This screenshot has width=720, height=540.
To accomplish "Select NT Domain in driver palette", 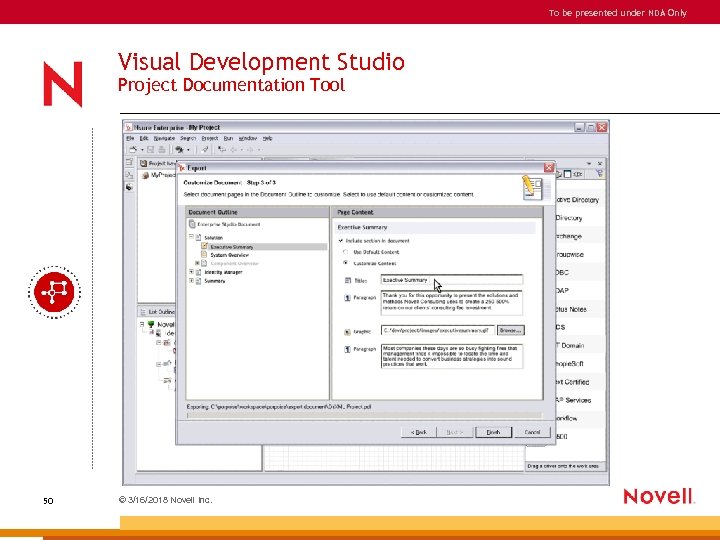I will pyautogui.click(x=570, y=345).
